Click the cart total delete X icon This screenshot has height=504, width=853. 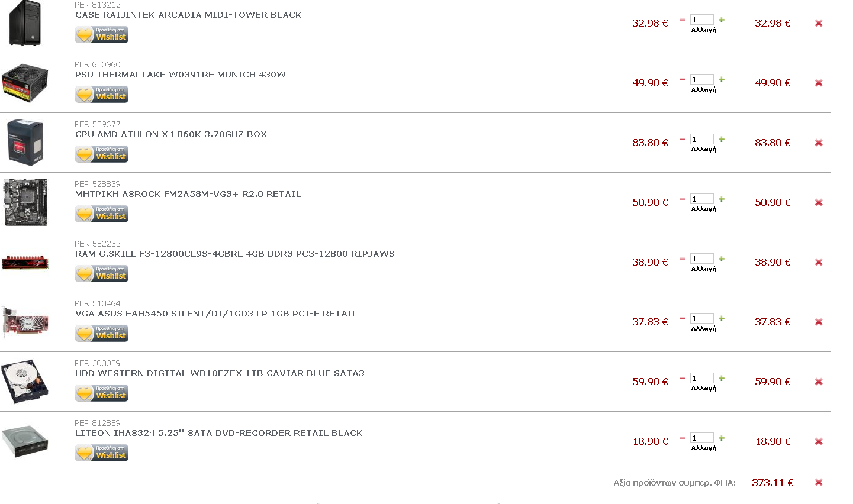coord(819,482)
